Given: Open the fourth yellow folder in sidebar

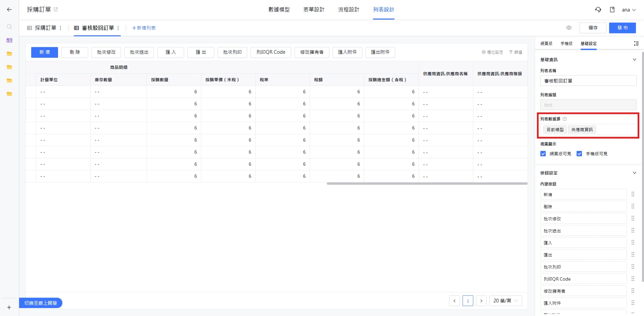Looking at the screenshot, I should coord(9,94).
